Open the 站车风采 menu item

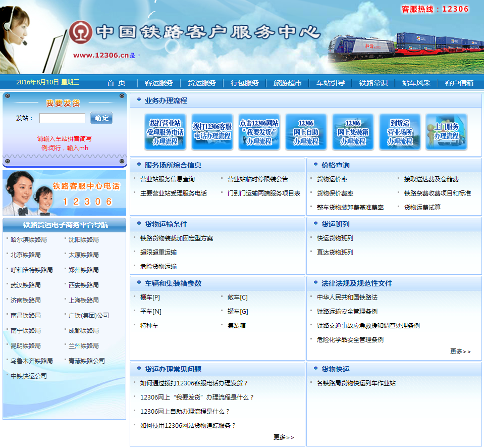tap(416, 83)
